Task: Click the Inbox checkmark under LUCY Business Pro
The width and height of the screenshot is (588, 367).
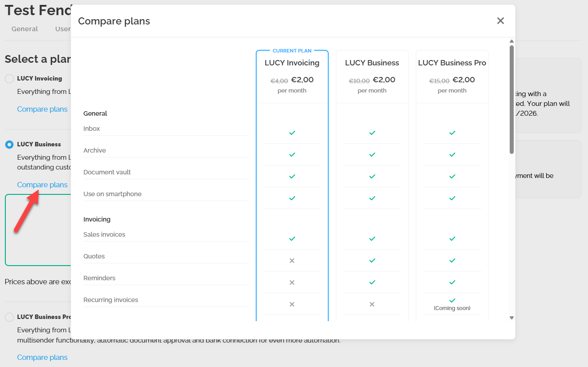Action: click(452, 133)
